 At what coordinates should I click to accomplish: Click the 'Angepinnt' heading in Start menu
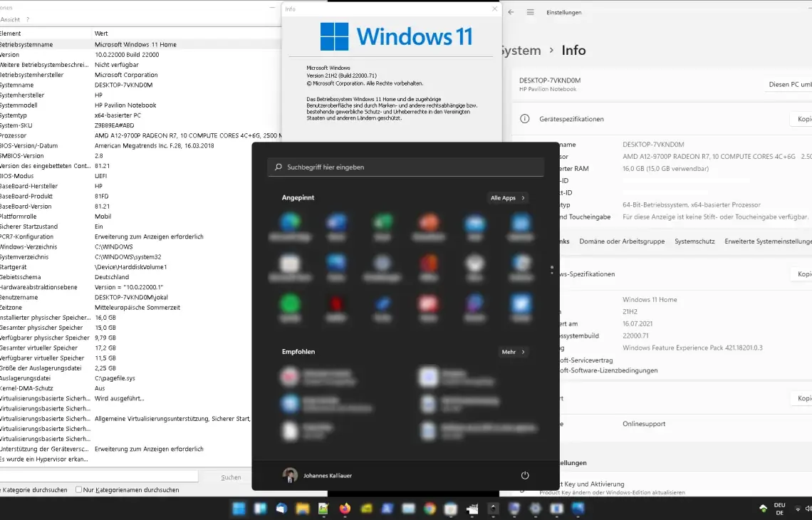click(x=298, y=197)
